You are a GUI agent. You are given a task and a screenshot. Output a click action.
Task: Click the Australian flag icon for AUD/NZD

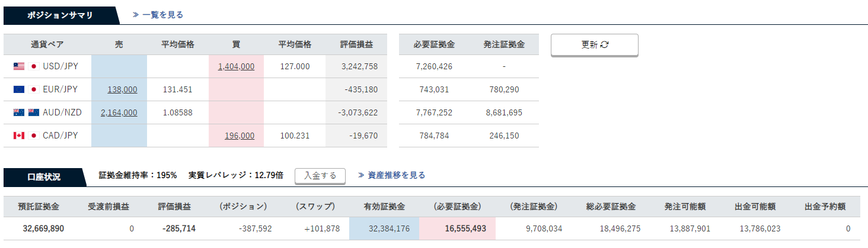(18, 112)
